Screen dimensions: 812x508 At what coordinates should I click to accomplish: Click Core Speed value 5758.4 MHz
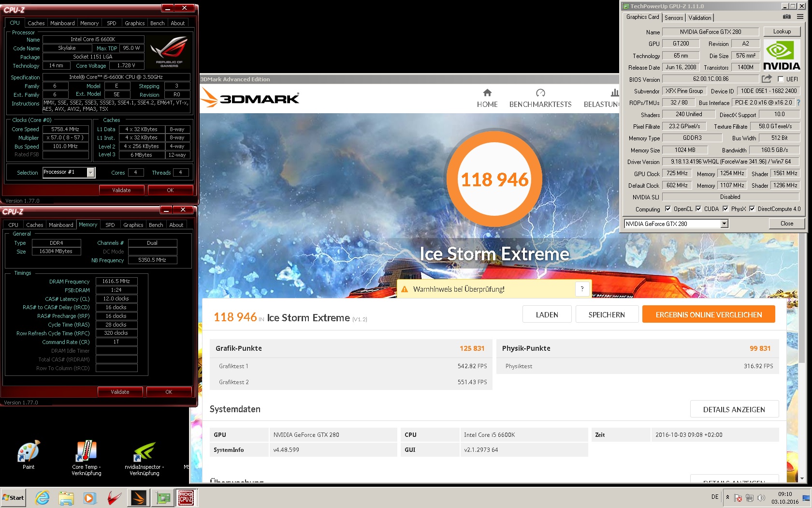point(65,129)
